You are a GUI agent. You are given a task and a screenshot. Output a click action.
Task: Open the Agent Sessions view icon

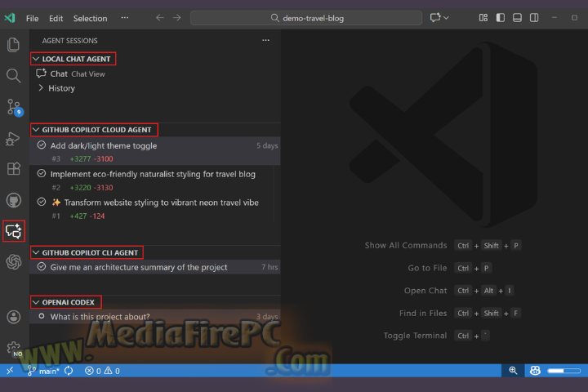click(x=14, y=231)
